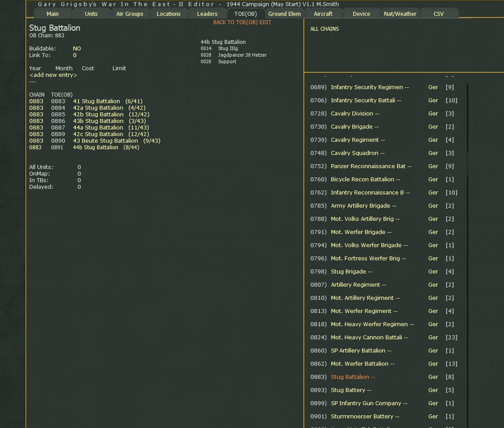Click the Buildable NO value
Viewport: 504px width, 428px height.
77,49
